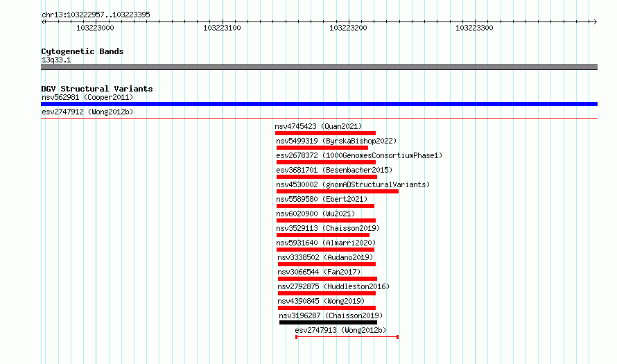
Task: Click the red bar under esv3681701 Besenbacher2015
Action: pos(327,177)
